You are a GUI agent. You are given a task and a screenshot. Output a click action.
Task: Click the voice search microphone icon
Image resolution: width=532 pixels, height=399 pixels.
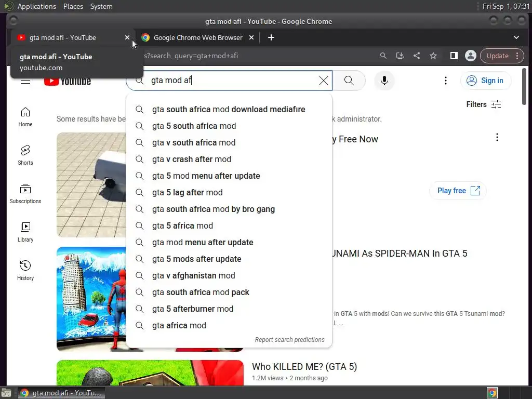(384, 81)
